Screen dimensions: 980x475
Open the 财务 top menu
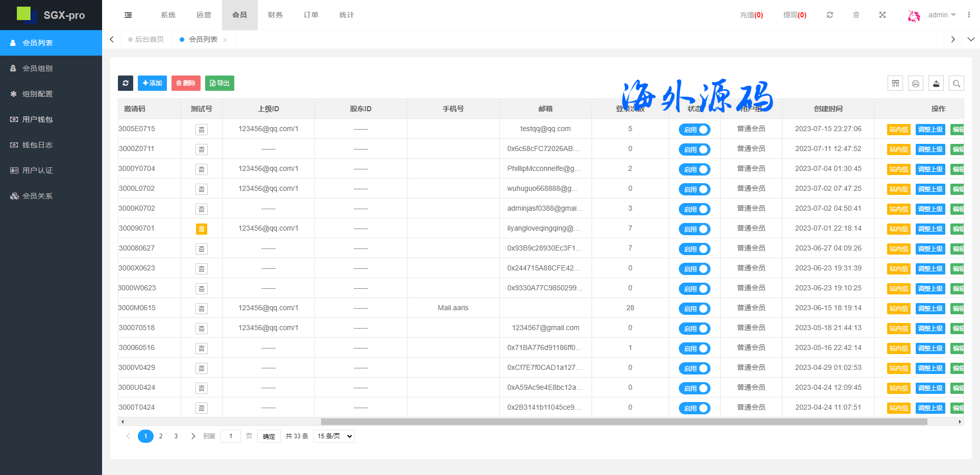point(275,15)
